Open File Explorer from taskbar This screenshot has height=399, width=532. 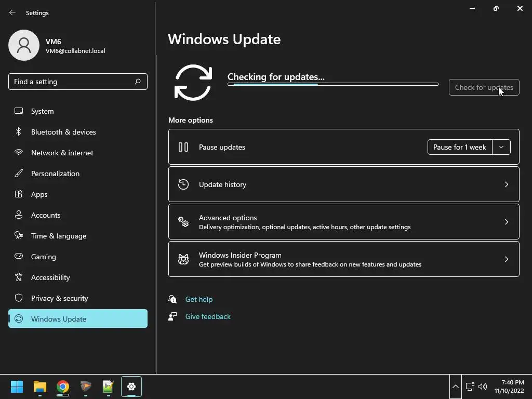39,387
